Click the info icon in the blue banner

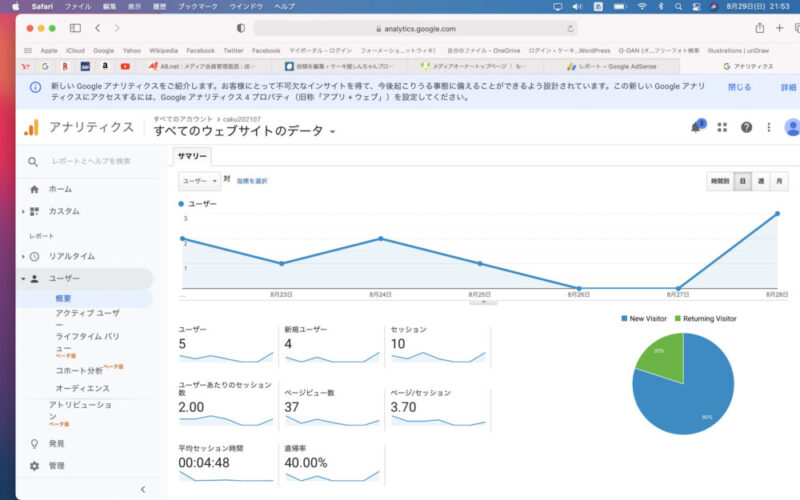click(x=35, y=87)
